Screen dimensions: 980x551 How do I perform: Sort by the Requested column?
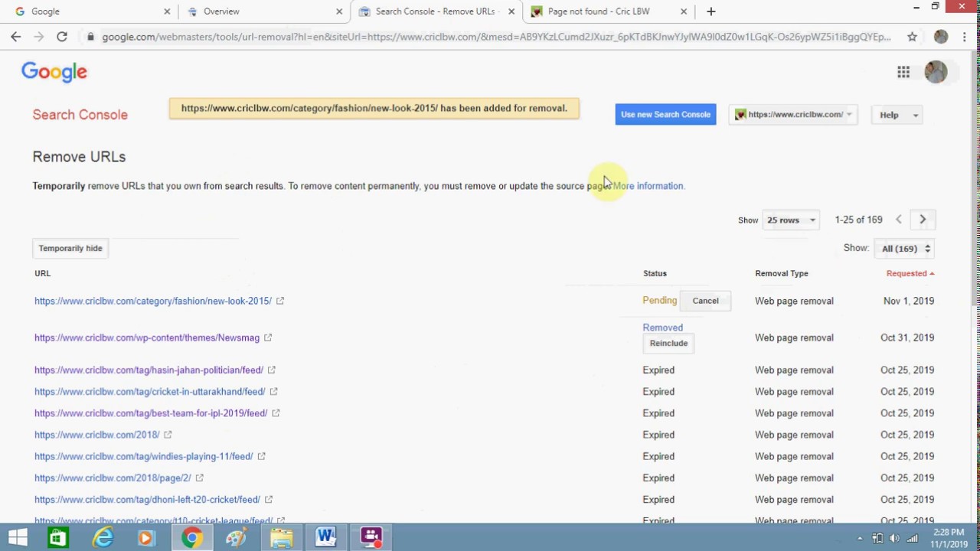pos(910,273)
